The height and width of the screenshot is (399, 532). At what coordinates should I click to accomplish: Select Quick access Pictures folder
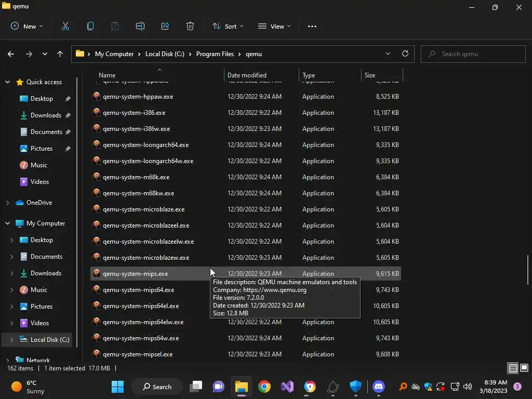click(x=41, y=149)
